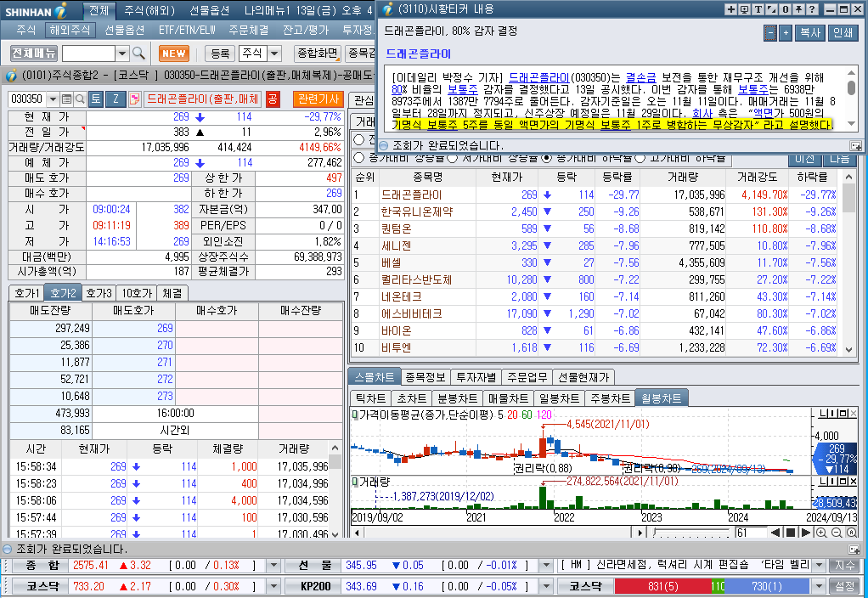This screenshot has height=598, width=868.
Task: Click the blue Z button in the stock toolbar
Action: [x=116, y=99]
